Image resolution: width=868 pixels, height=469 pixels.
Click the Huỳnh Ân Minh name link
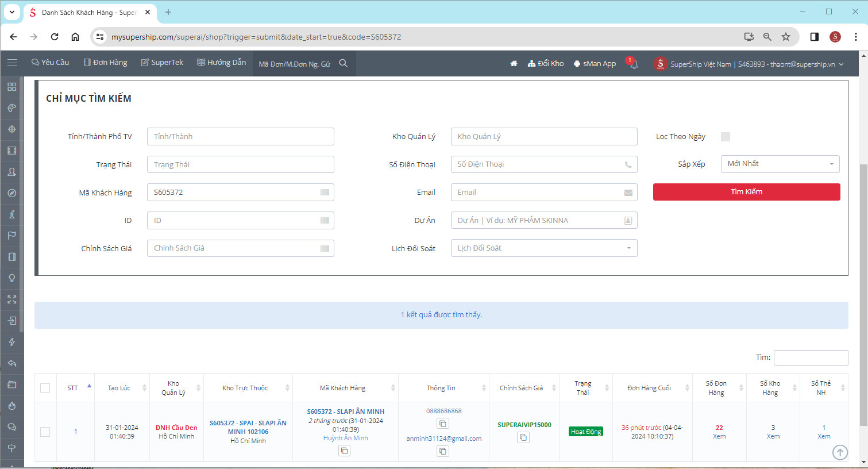[x=346, y=438]
